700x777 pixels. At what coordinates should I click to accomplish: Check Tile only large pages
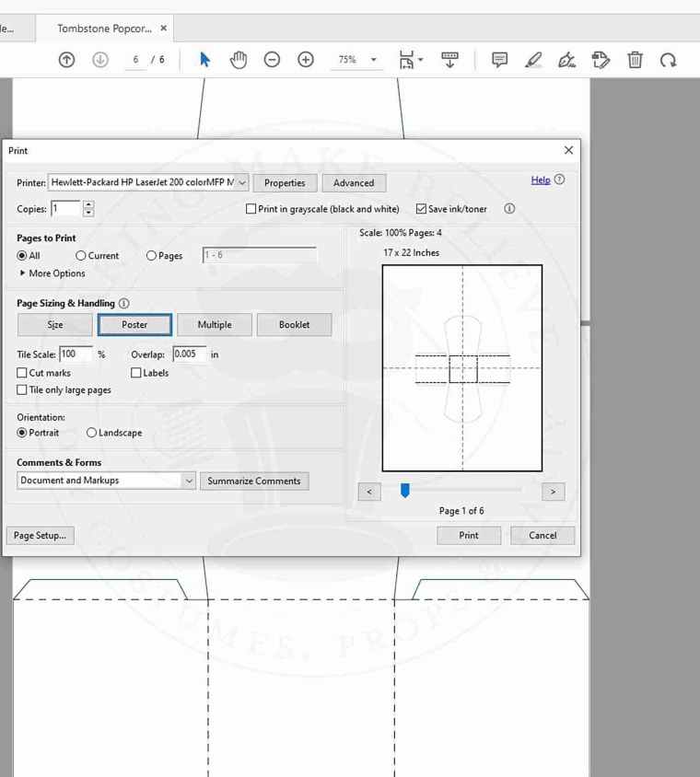tap(22, 390)
